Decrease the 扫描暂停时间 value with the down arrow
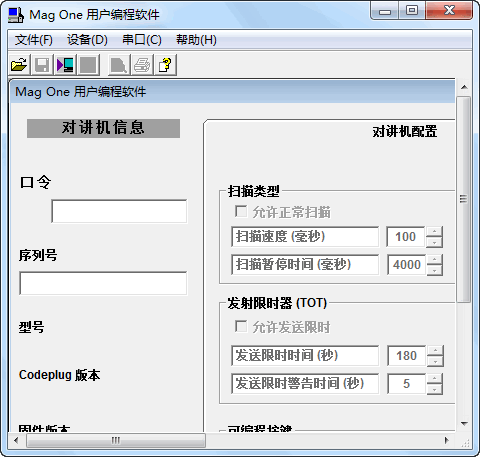 434,270
